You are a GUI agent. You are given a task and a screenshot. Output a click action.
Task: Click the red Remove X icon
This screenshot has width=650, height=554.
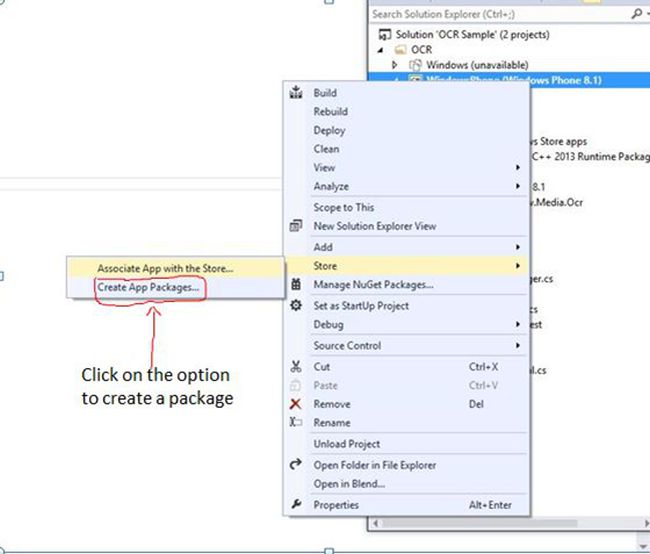pos(296,403)
